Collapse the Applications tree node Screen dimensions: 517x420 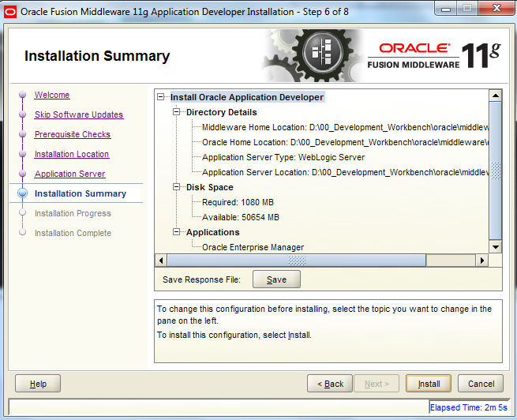coord(178,232)
